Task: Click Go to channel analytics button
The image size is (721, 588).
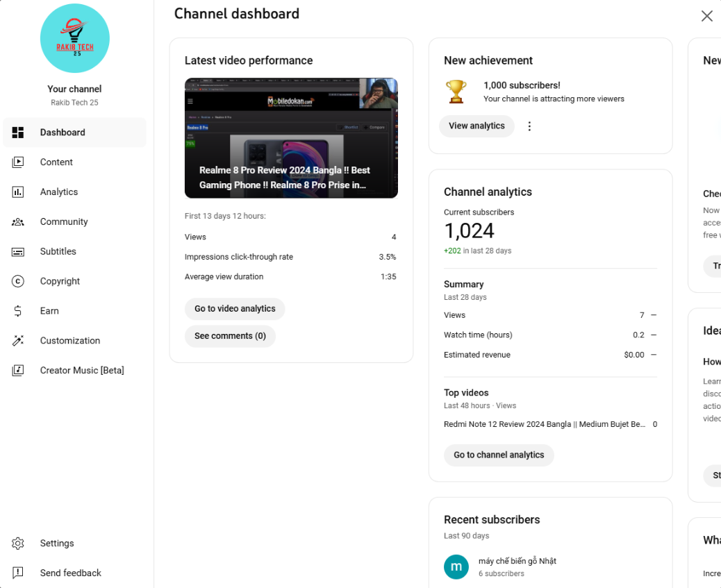Action: [499, 455]
